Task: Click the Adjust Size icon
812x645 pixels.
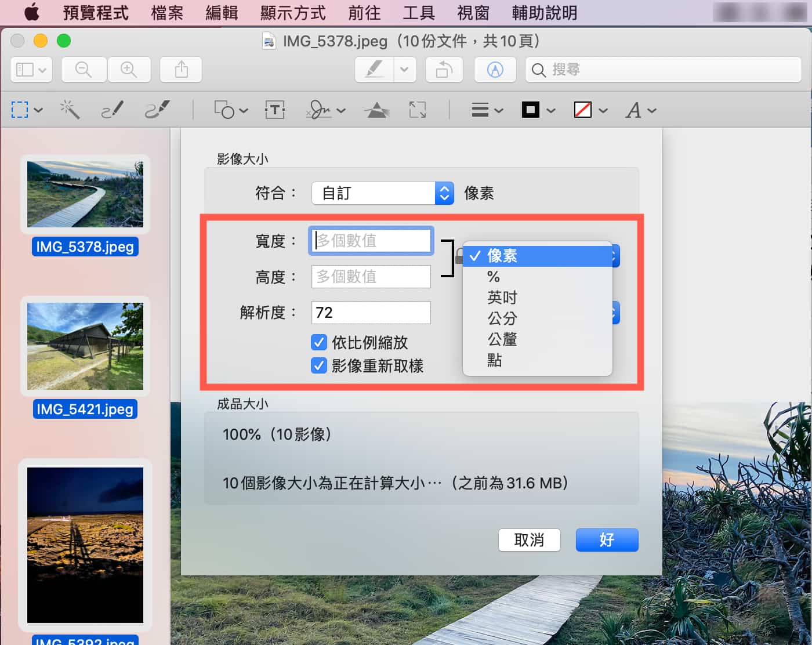Action: [418, 110]
